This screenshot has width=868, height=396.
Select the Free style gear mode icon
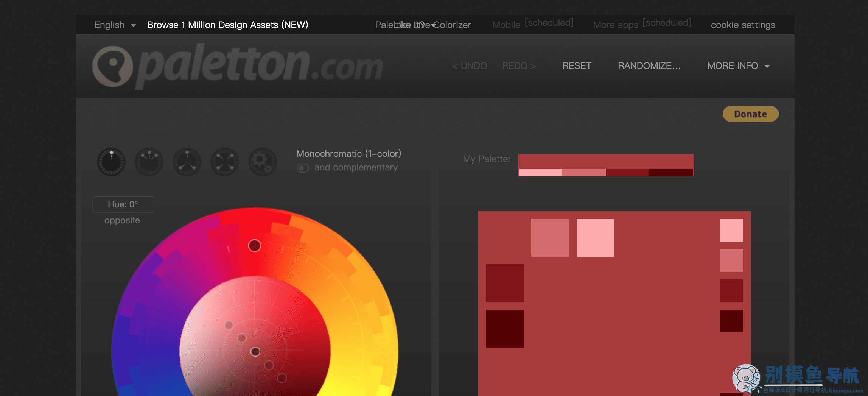pos(263,162)
